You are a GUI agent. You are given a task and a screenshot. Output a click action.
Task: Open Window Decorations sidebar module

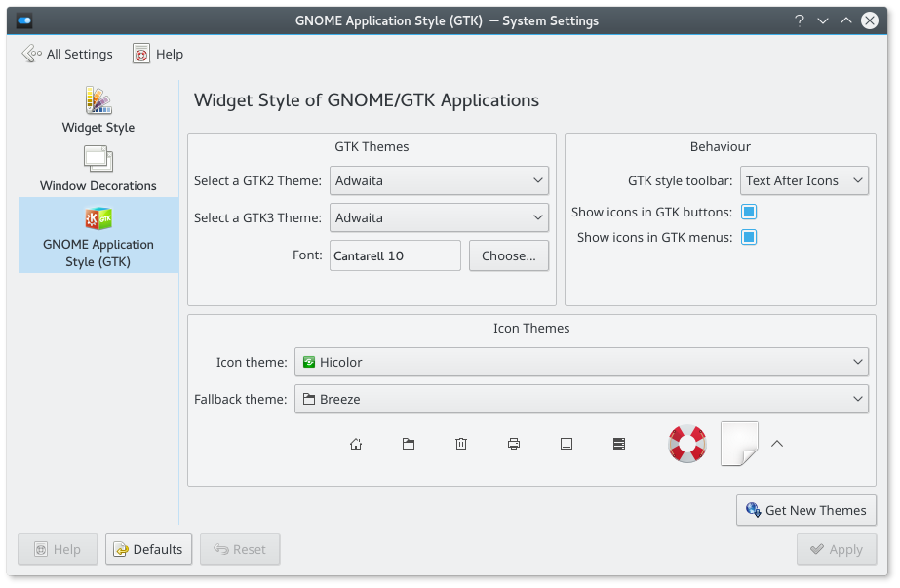[x=98, y=169]
